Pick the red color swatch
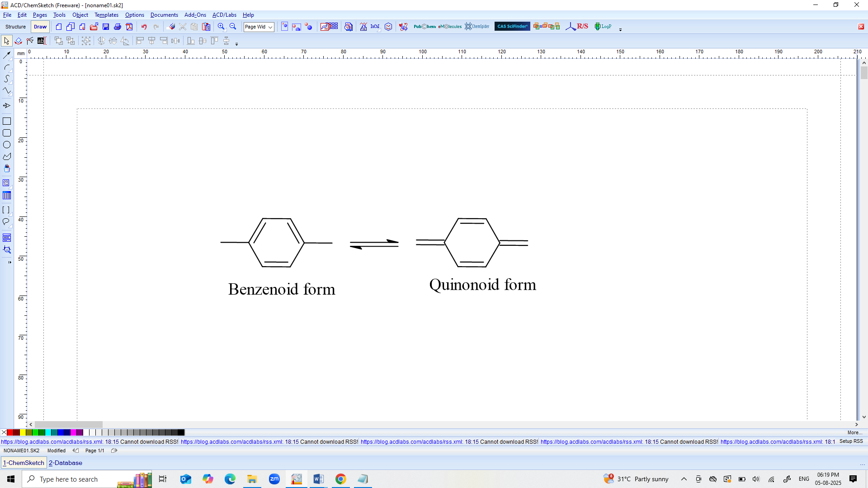868x488 pixels. tap(10, 432)
